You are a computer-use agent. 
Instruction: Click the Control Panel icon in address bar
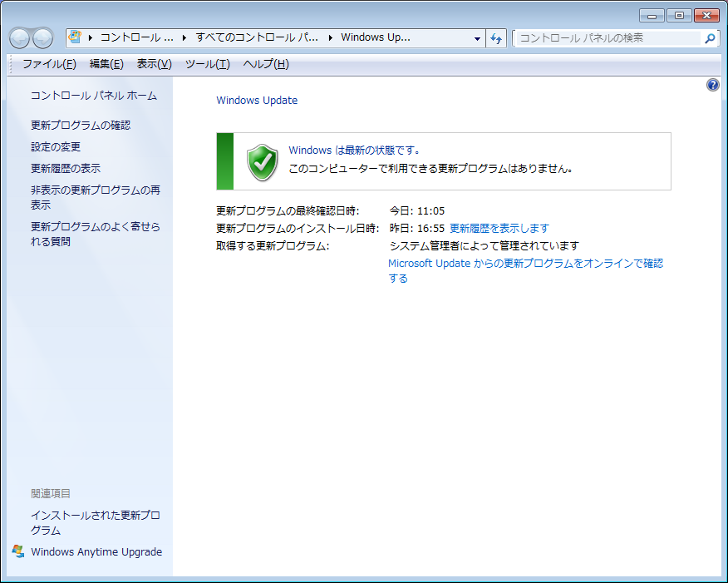point(76,37)
